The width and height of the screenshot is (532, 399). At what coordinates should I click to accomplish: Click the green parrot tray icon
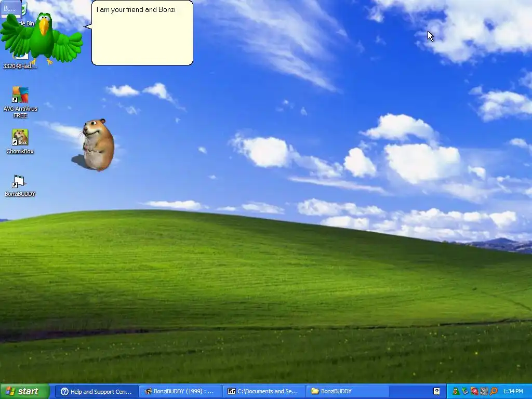[456, 392]
